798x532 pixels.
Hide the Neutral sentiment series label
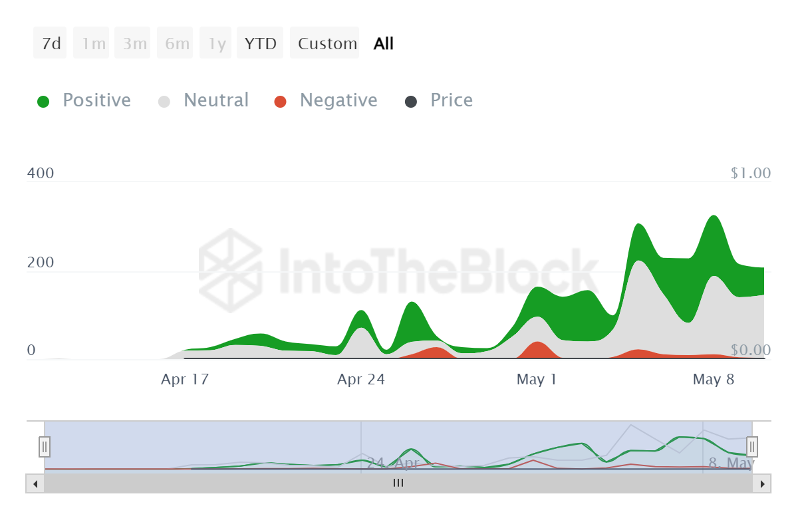(x=216, y=100)
